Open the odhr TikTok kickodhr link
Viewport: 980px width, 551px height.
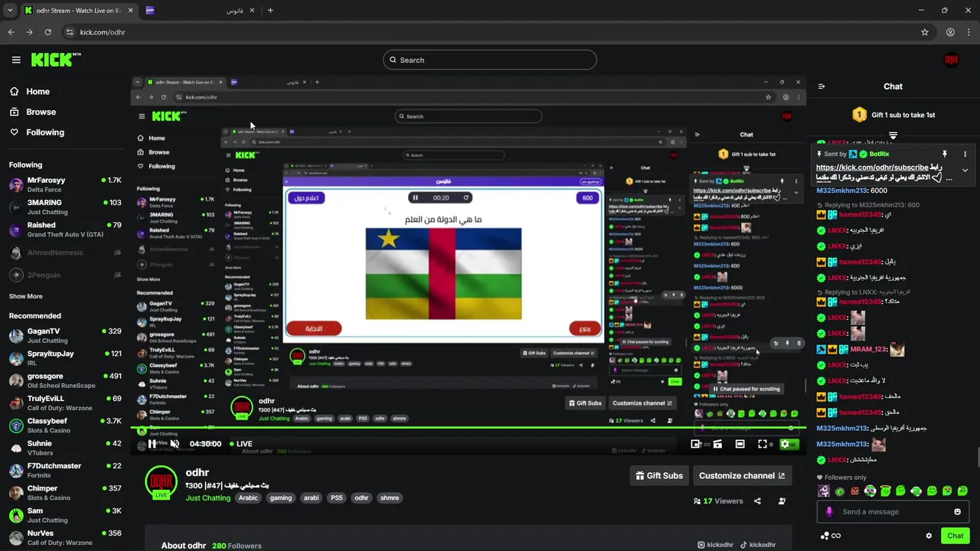[757, 545]
